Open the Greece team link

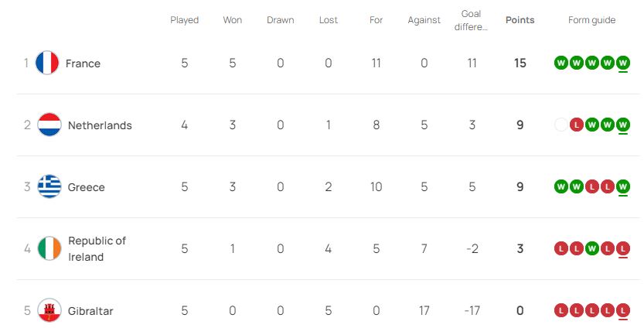87,187
